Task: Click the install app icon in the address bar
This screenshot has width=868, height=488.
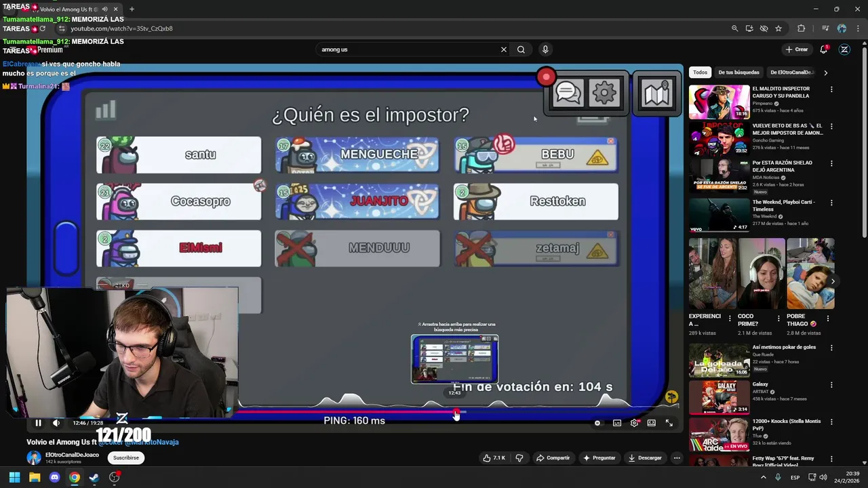Action: pos(749,28)
